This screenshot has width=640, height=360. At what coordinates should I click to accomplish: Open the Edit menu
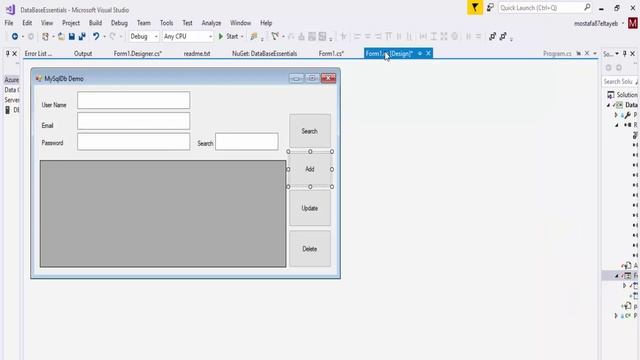click(27, 23)
